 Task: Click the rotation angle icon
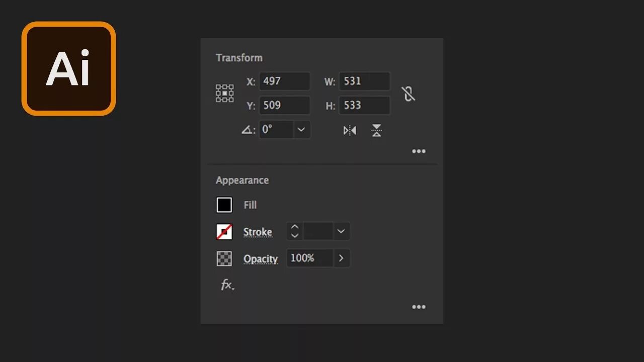coord(248,130)
